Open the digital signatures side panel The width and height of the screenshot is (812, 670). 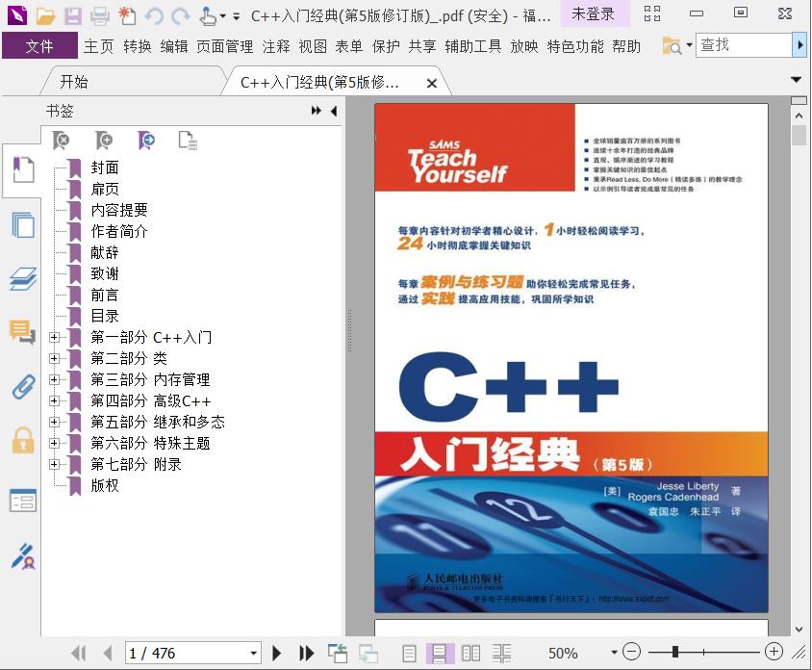pyautogui.click(x=23, y=556)
